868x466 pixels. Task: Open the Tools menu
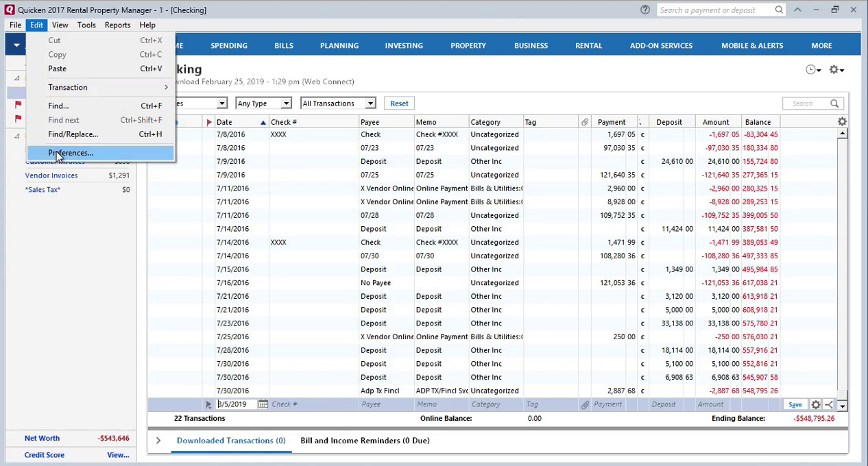coord(86,25)
